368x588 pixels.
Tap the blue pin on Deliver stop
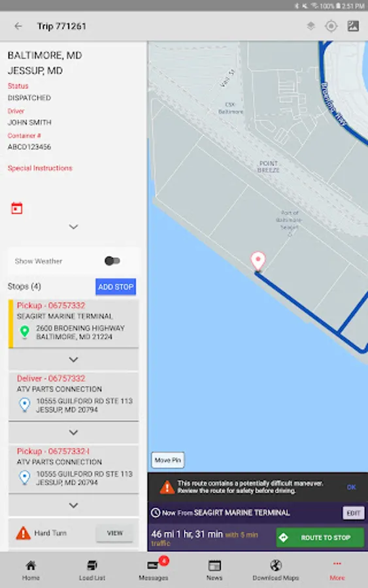[25, 405]
